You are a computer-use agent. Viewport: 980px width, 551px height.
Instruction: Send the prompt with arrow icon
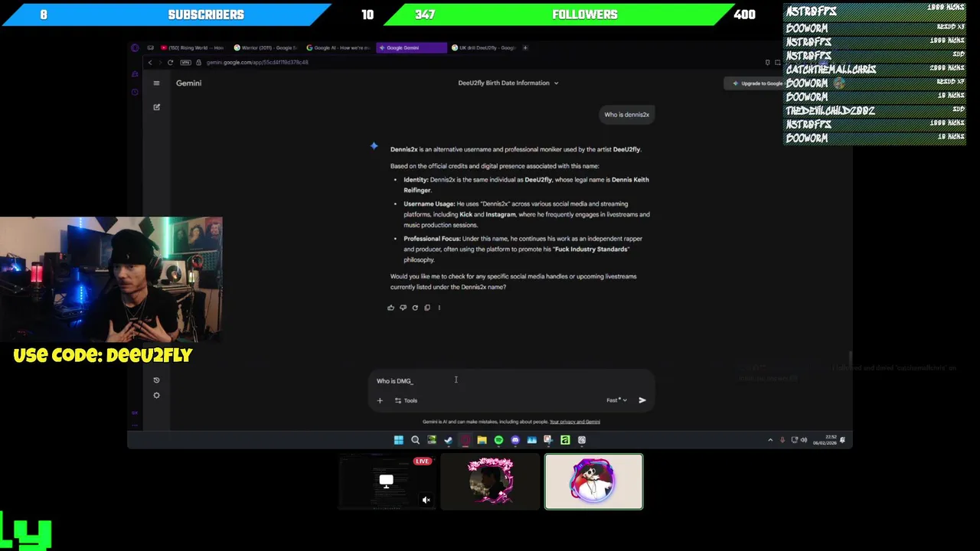point(642,400)
